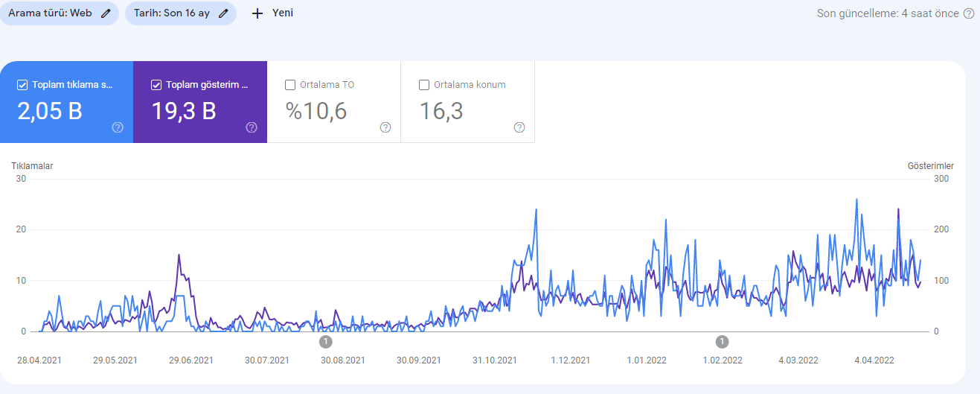Select the 19,3 B impressions card
Screen dimensions: 980x394
[200, 102]
